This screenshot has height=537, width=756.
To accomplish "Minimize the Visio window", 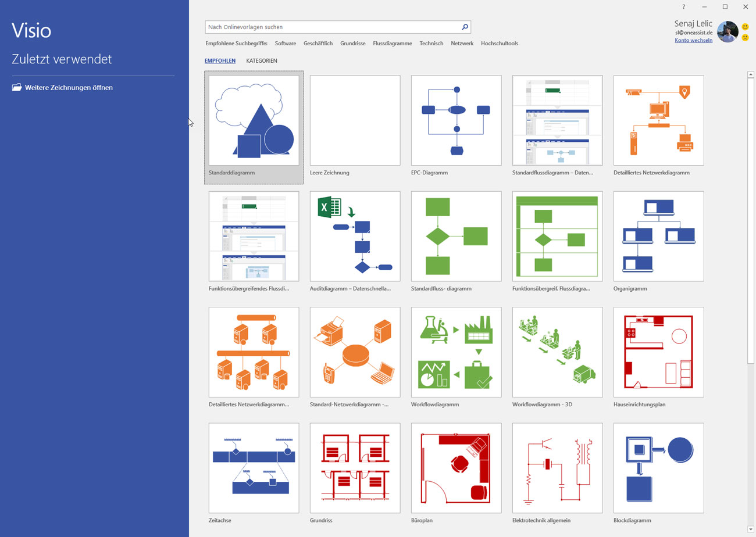I will pos(704,7).
